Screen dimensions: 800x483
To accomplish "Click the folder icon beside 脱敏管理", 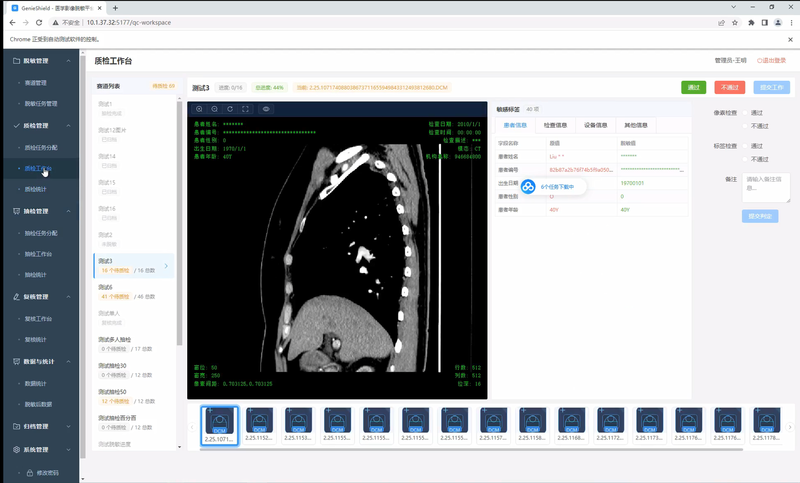I will [16, 61].
